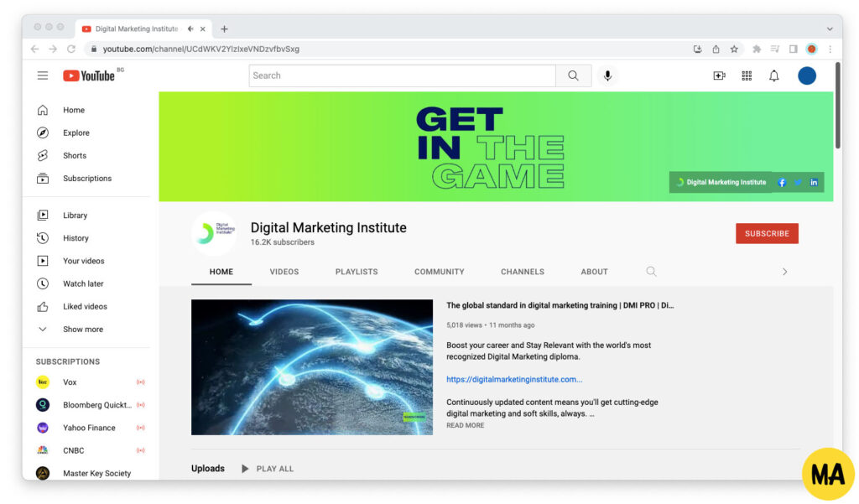859x504 pixels.
Task: Click the search magnifier button
Action: (573, 75)
